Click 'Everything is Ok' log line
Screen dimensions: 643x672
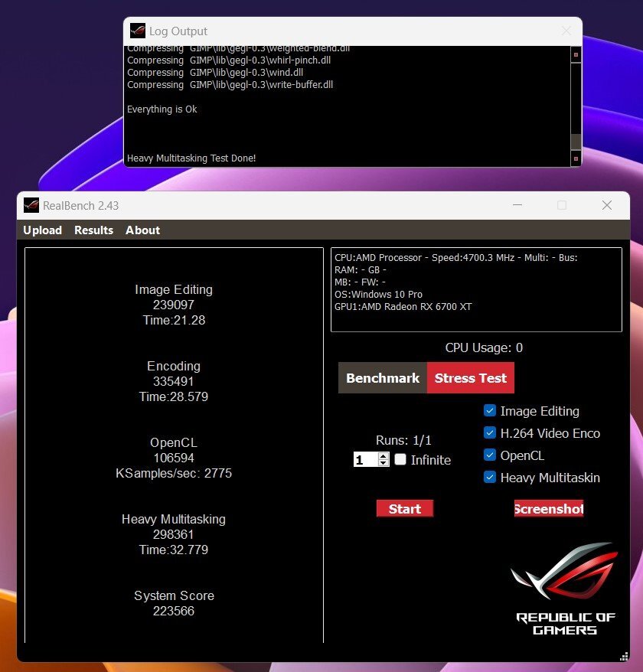[162, 109]
